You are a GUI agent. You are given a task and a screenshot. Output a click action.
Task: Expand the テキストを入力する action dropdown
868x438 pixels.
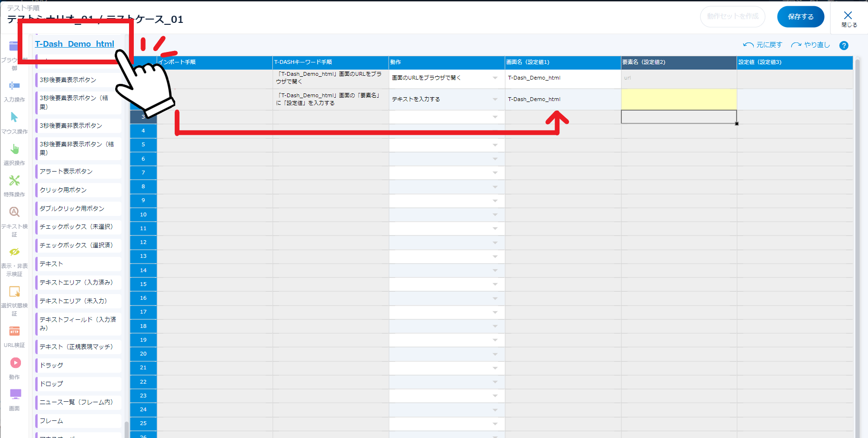click(495, 100)
